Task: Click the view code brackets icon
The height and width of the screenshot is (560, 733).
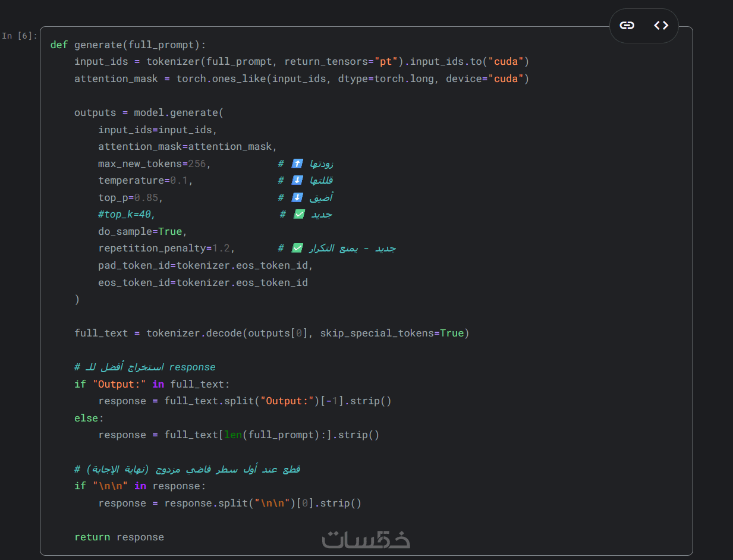Action: [x=661, y=26]
